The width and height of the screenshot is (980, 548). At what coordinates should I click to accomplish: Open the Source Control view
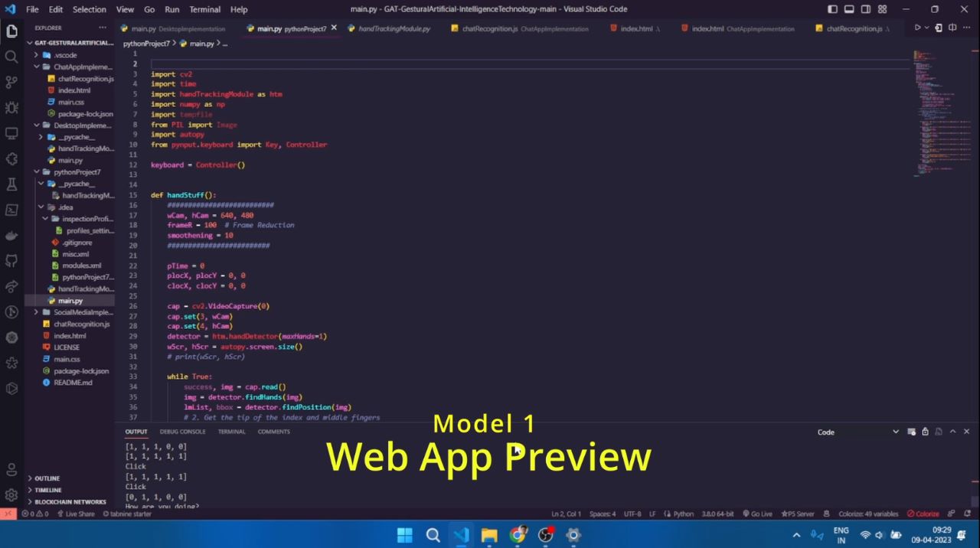tap(11, 82)
